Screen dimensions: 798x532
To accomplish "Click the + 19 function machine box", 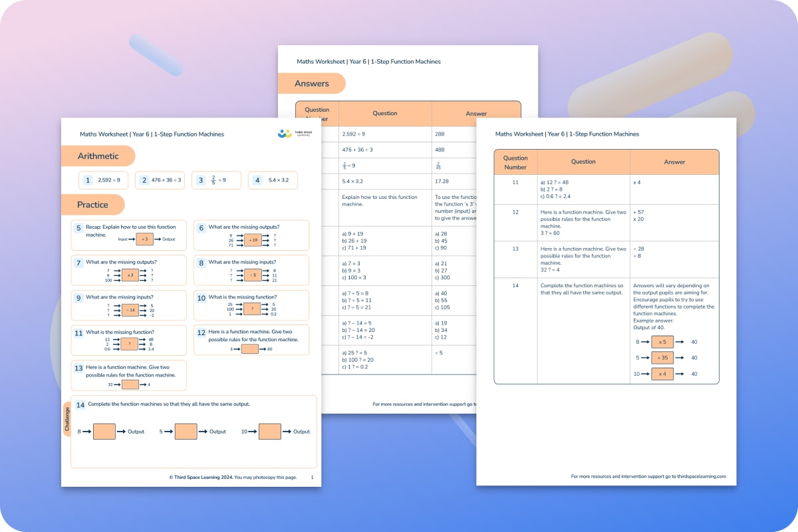I will tap(253, 240).
